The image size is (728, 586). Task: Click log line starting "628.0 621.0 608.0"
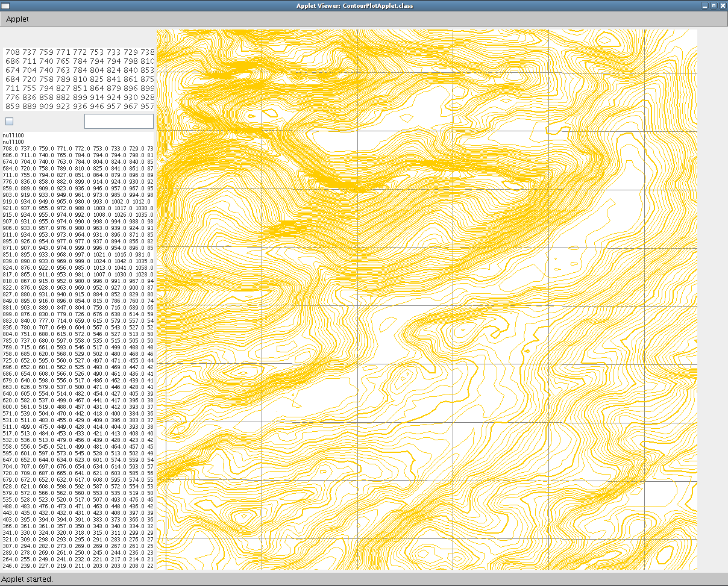(78, 486)
